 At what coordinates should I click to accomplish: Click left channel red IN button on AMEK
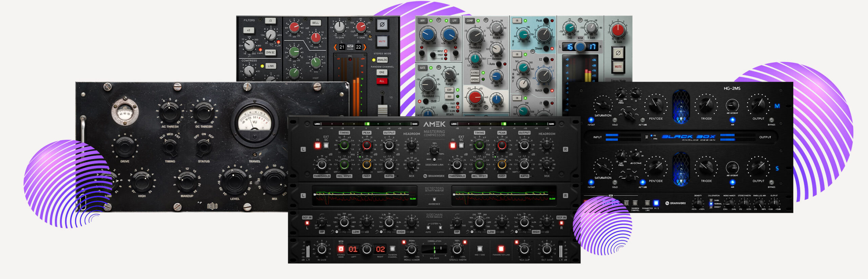point(318,145)
